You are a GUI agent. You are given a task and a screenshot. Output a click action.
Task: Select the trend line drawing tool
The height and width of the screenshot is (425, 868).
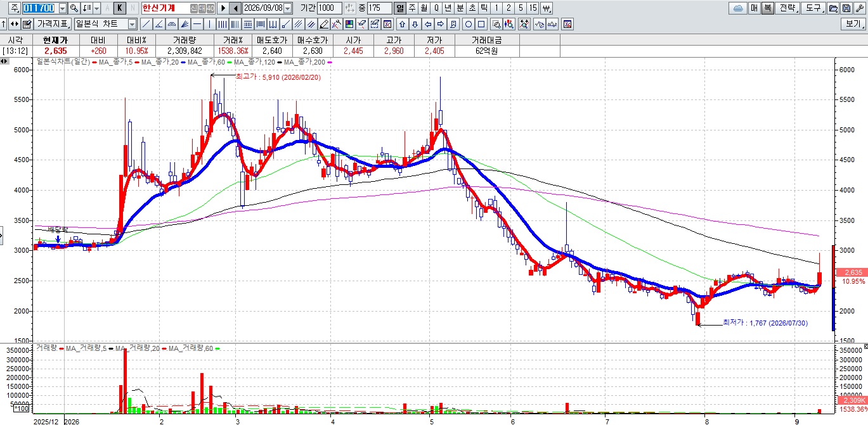146,24
